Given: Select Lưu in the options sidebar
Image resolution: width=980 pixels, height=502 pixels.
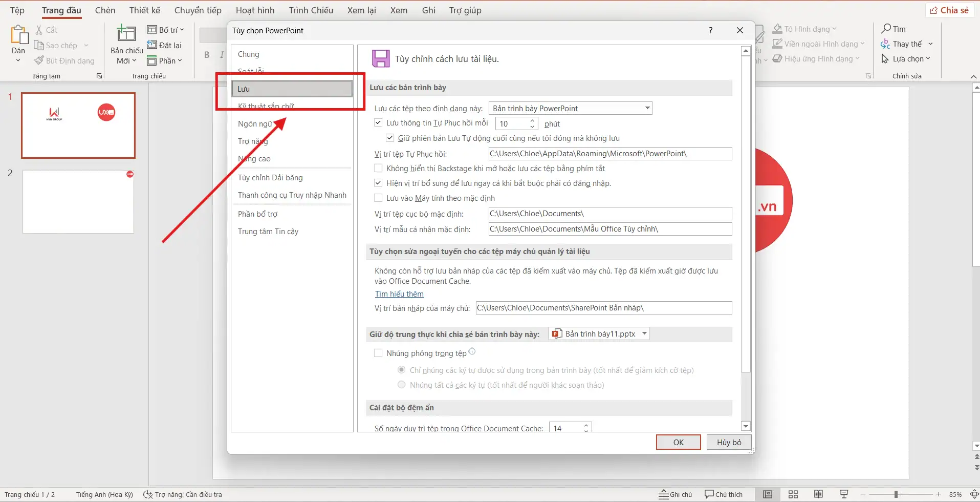Looking at the screenshot, I should (x=244, y=88).
